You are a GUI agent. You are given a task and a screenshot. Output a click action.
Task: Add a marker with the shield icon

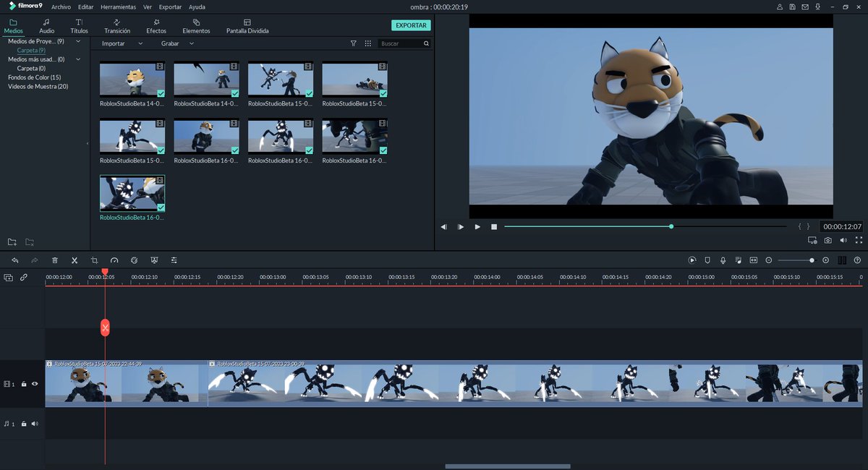click(x=707, y=260)
